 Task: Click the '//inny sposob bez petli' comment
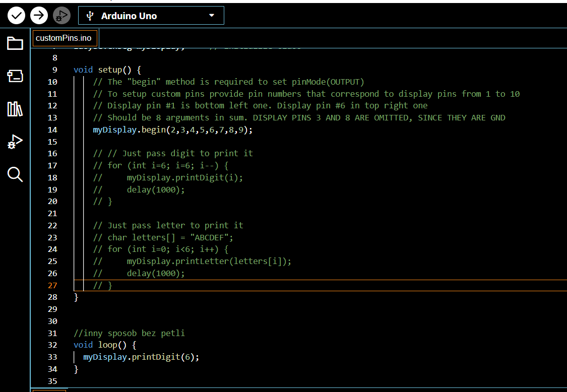click(x=130, y=333)
